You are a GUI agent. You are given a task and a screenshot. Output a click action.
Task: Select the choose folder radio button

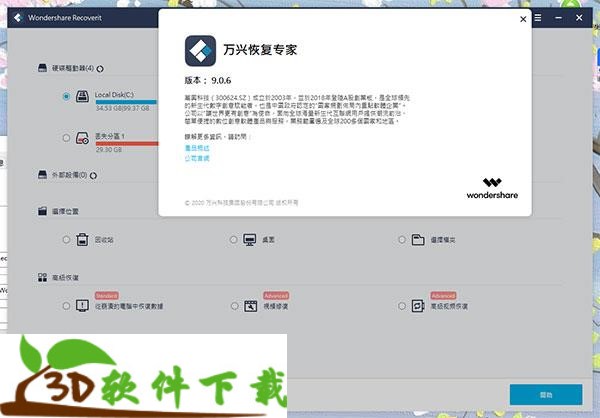[x=402, y=240]
